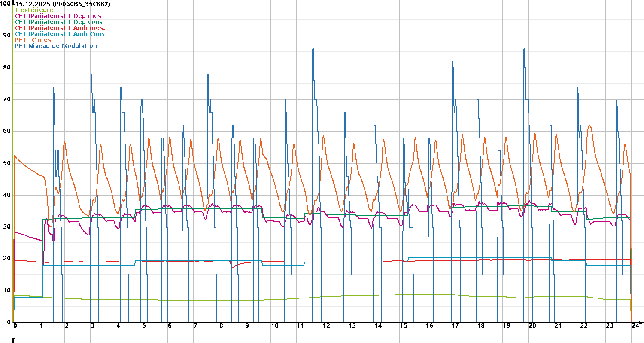Viewport: 644px width, 343px height.
Task: Click the X-axis hour label 16
Action: pyautogui.click(x=429, y=326)
